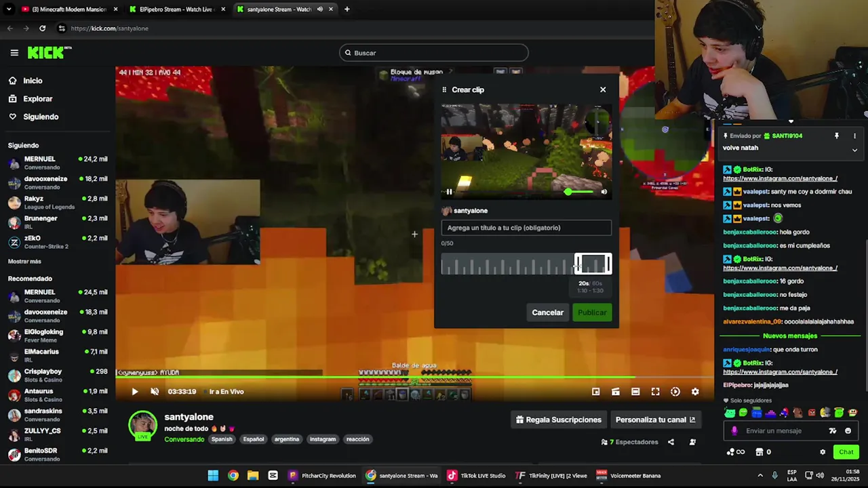Select the argentina tag
This screenshot has width=868, height=488.
[287, 439]
